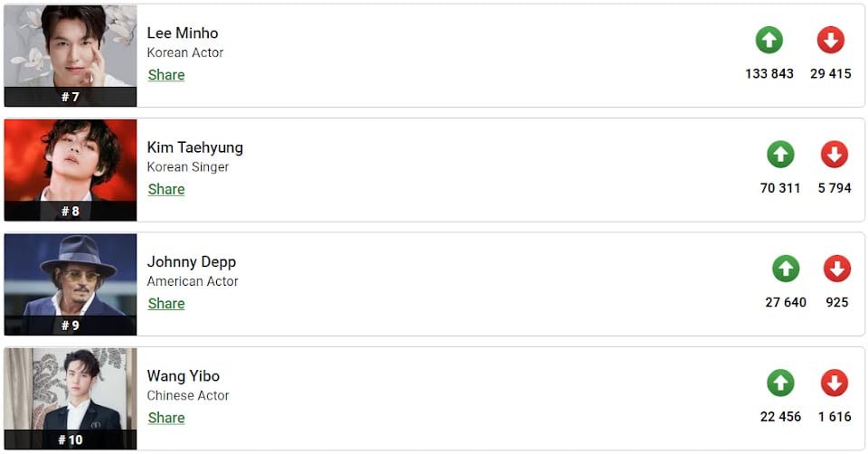Image resolution: width=868 pixels, height=454 pixels.
Task: Downvote Lee Minho with red arrow
Action: pyautogui.click(x=830, y=40)
